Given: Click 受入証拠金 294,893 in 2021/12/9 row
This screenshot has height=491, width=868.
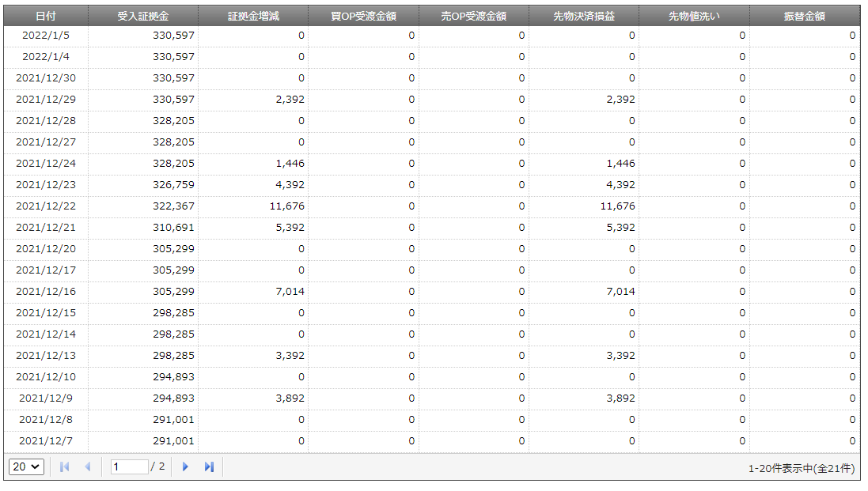Looking at the screenshot, I should pyautogui.click(x=174, y=398).
